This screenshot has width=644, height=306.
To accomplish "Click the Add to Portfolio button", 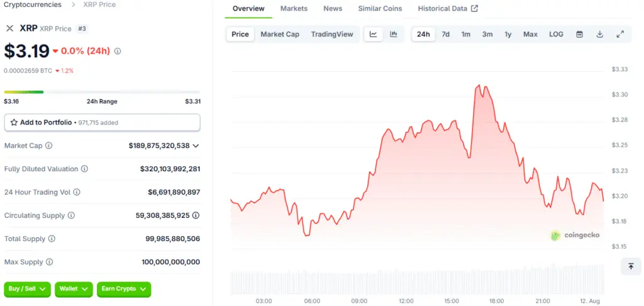I will tap(103, 123).
